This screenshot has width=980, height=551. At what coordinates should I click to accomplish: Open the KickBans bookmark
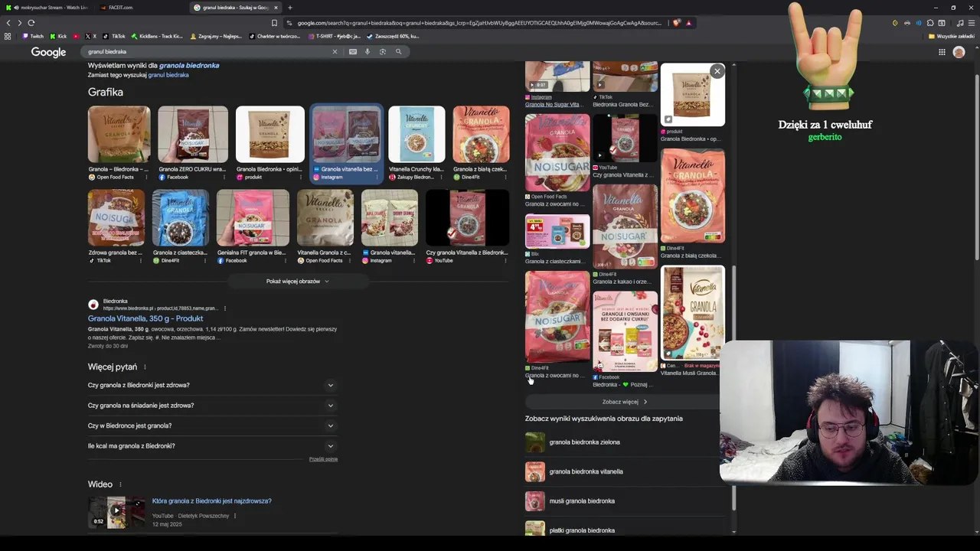click(x=157, y=36)
